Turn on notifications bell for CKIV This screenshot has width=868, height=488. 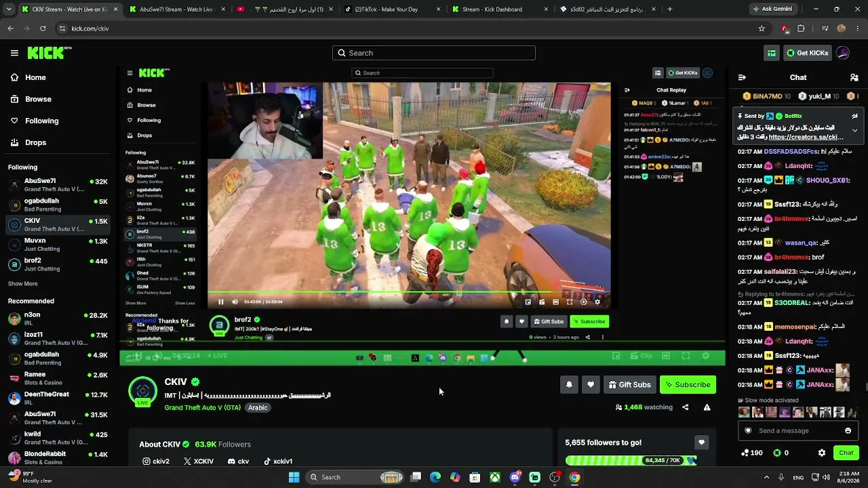click(x=569, y=384)
